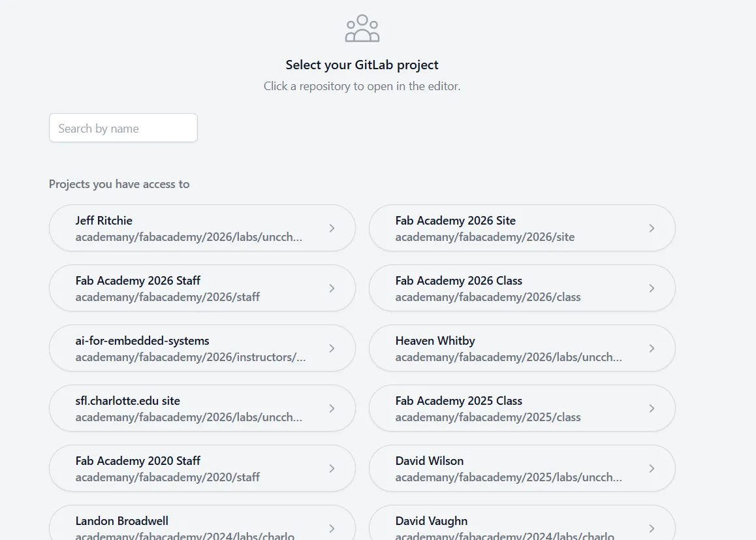Open the Jeff Ritchie project
756x540 pixels.
coord(189,229)
